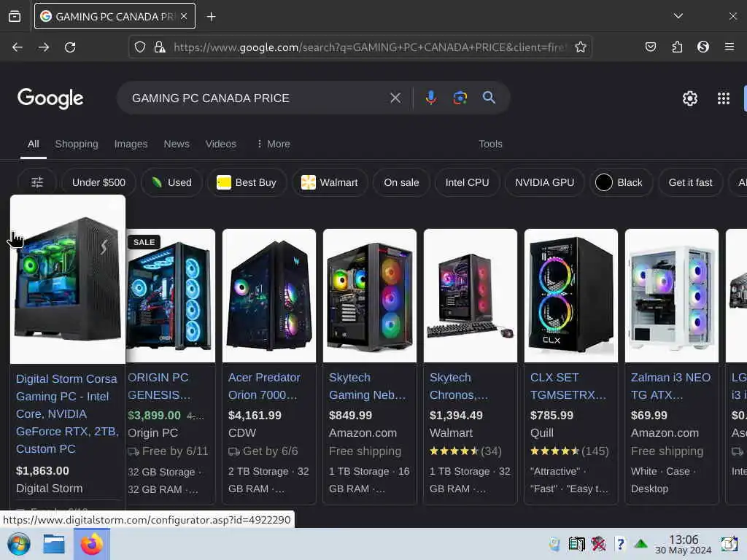Open Acer Predator Orion 7000 link
Viewport: 747px width, 560px height.
264,386
